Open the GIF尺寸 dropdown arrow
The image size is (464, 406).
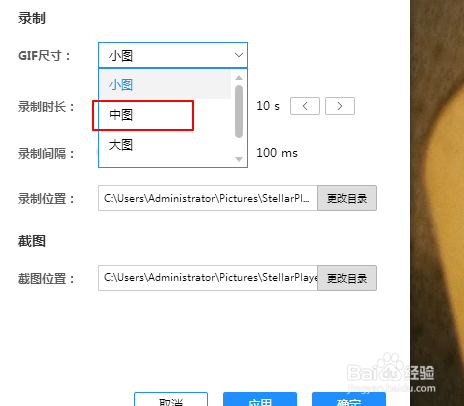point(239,55)
